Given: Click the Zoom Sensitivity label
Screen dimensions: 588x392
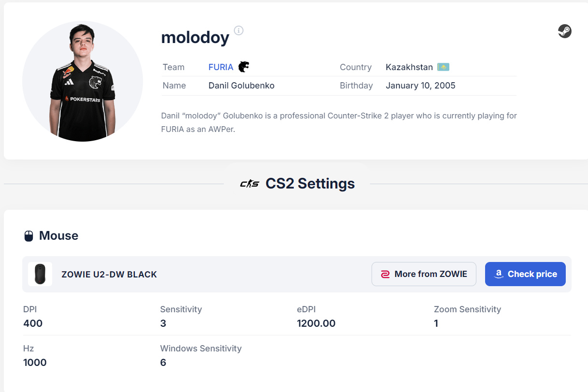Looking at the screenshot, I should pos(467,309).
